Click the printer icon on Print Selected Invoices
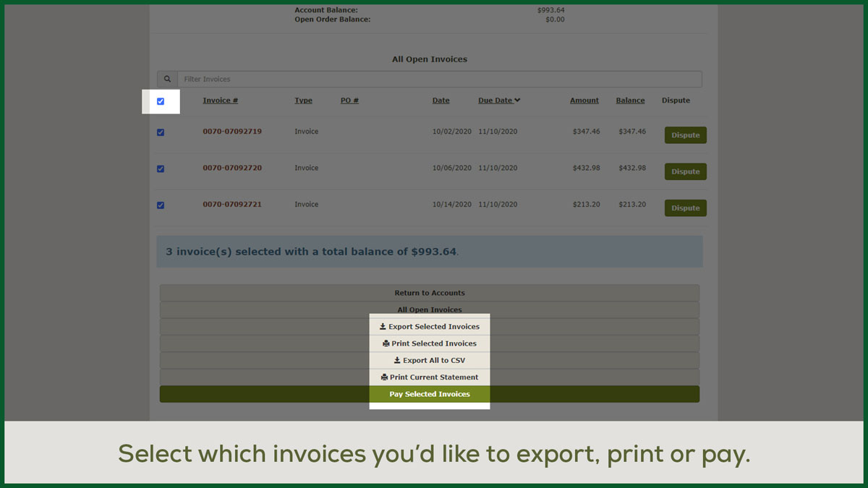 pos(386,343)
